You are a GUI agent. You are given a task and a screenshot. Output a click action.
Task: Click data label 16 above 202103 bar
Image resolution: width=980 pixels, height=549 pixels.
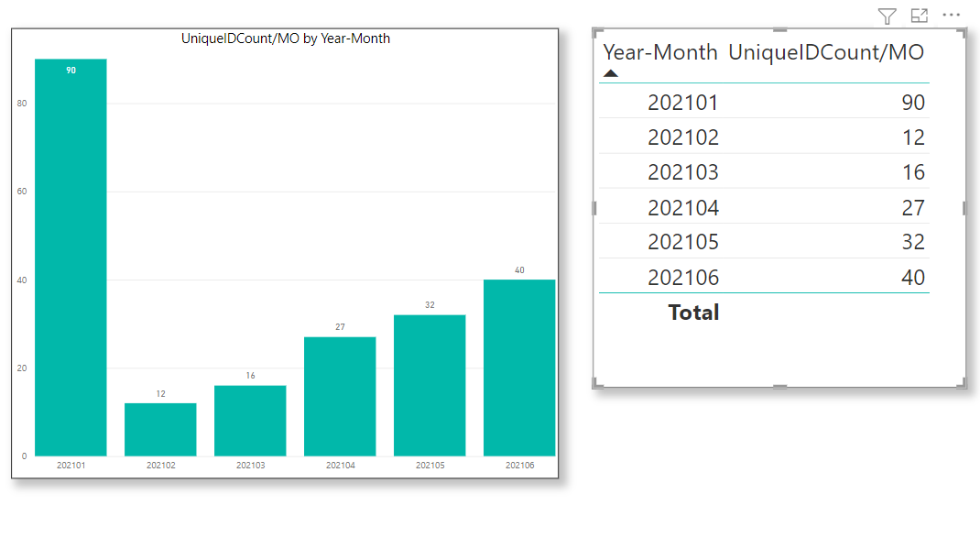tap(250, 376)
